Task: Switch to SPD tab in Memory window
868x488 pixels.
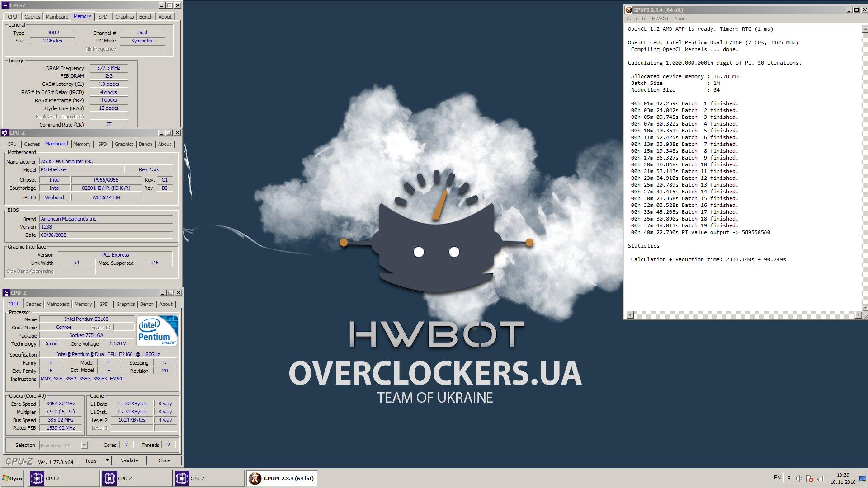Action: coord(103,17)
